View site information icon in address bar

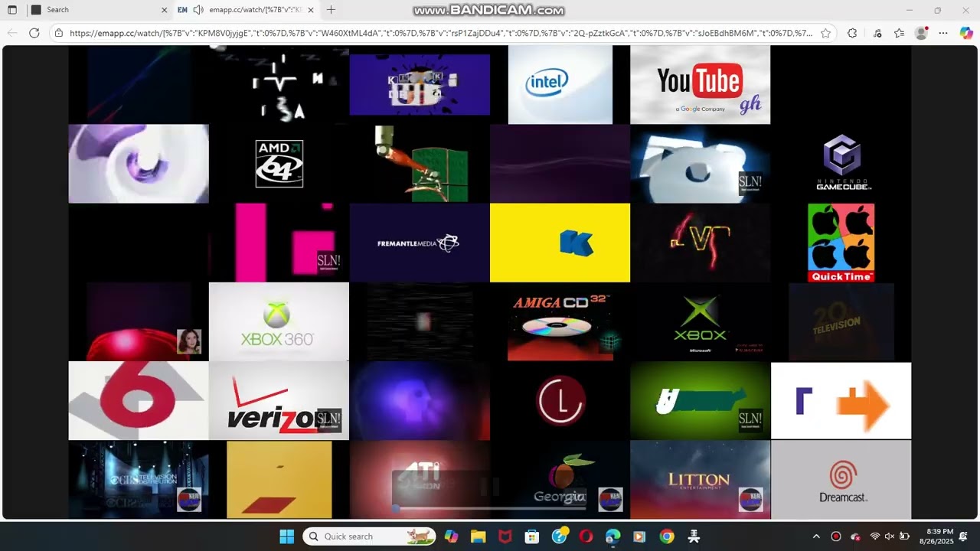pyautogui.click(x=59, y=33)
